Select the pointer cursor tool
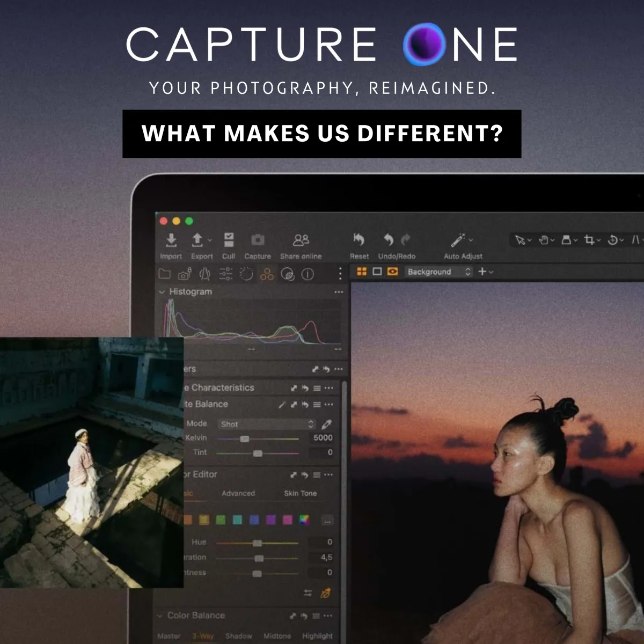Screen dimensions: 644x644 pos(519,240)
